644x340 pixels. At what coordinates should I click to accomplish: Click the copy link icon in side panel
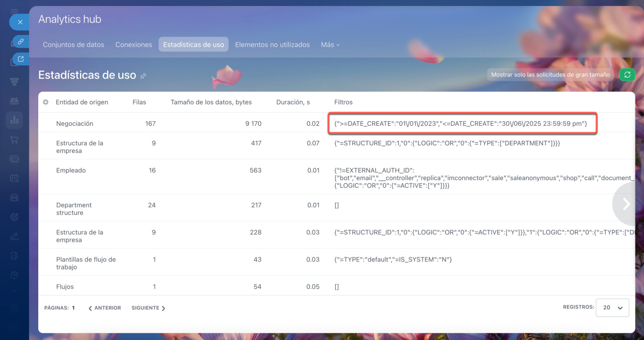tap(21, 41)
